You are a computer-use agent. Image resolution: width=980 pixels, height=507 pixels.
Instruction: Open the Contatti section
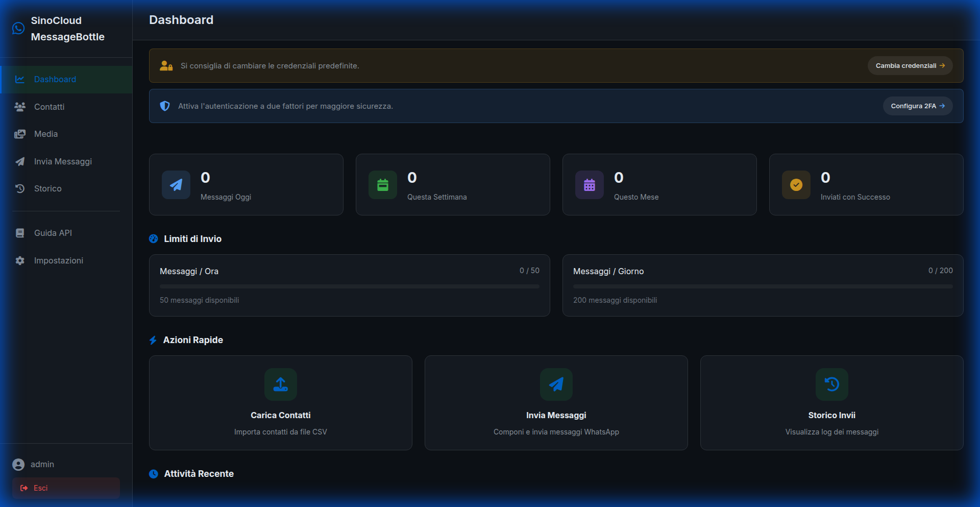(x=49, y=107)
